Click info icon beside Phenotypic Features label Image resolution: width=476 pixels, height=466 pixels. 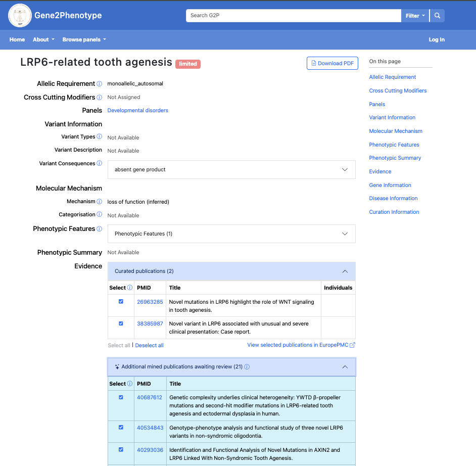click(100, 229)
